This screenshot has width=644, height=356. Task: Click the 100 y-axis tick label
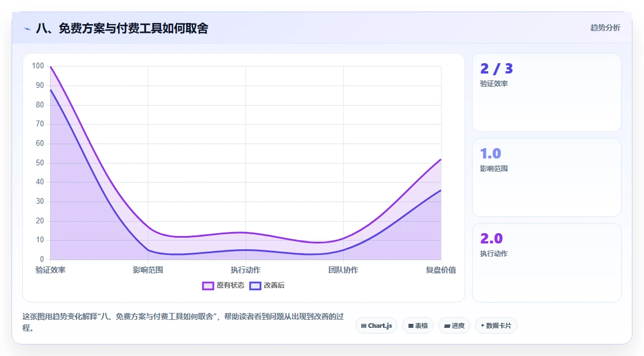click(38, 65)
